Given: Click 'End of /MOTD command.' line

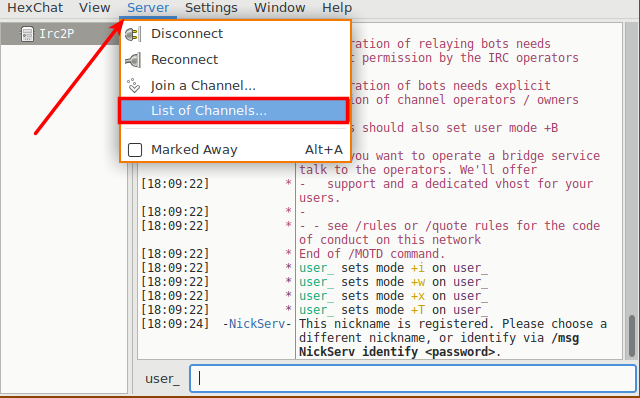Looking at the screenshot, I should pyautogui.click(x=371, y=254).
